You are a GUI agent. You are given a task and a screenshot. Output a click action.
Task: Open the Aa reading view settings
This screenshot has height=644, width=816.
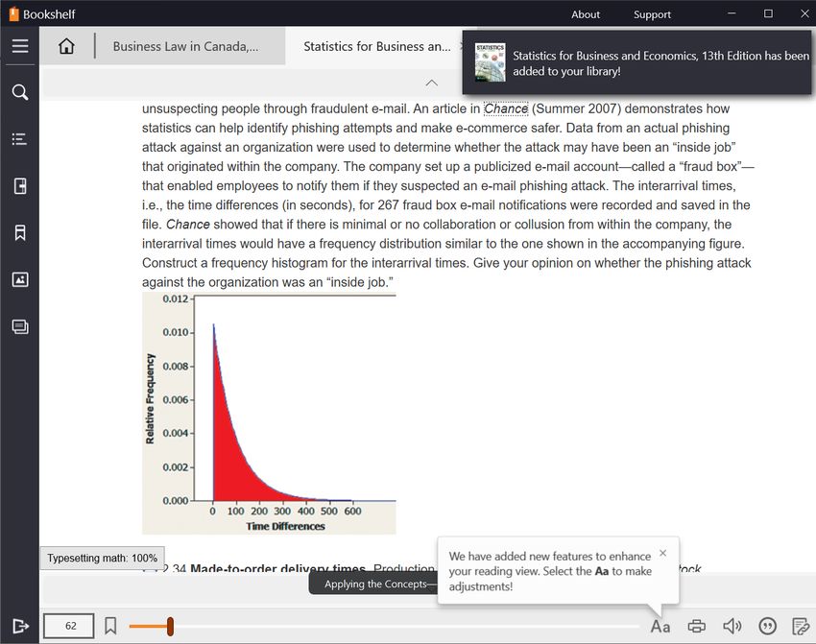660,627
